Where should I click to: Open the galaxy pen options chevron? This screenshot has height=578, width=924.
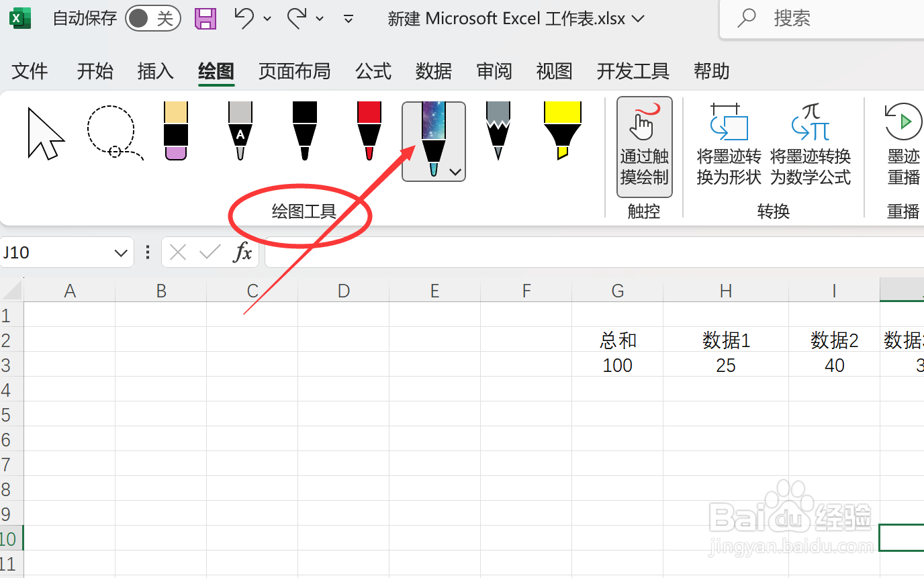(x=455, y=173)
